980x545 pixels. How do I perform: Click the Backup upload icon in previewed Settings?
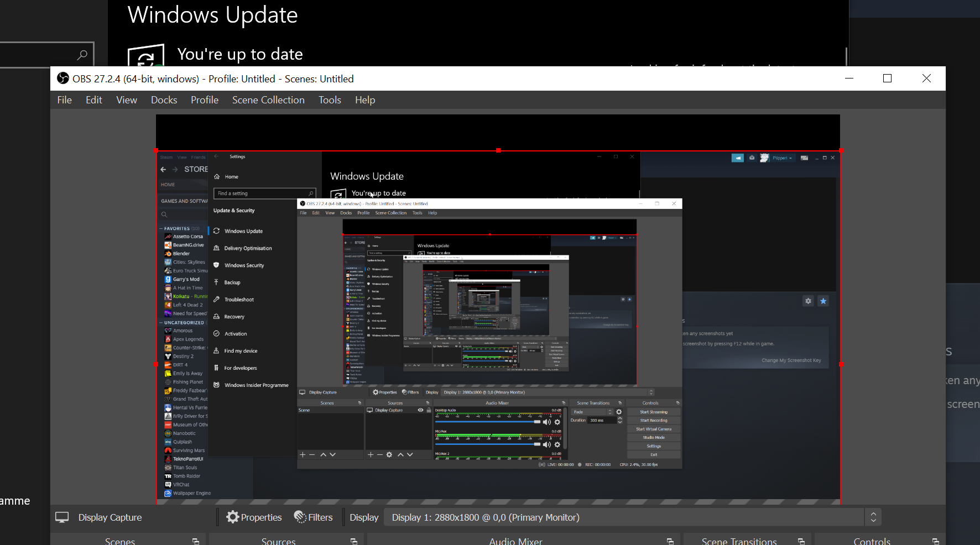(x=217, y=282)
